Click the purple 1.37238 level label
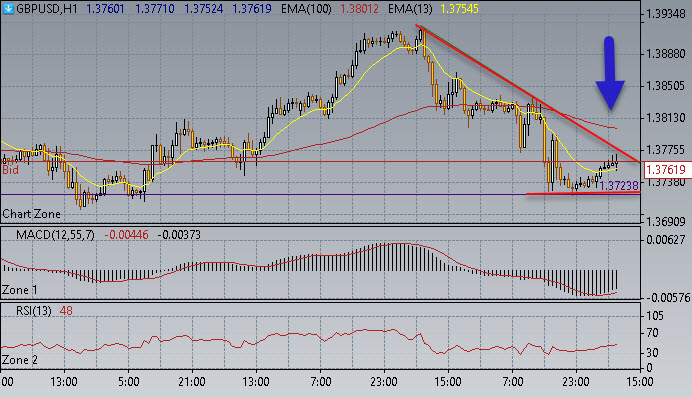Image resolution: width=692 pixels, height=398 pixels. coord(619,186)
